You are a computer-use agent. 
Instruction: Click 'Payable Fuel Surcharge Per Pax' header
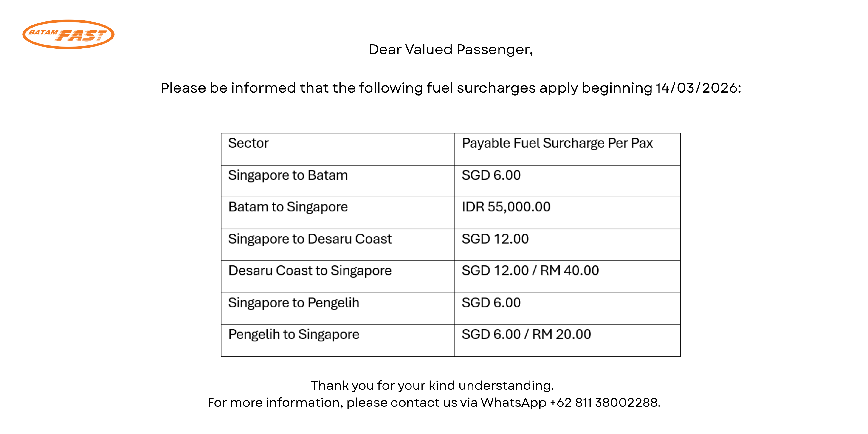(567, 149)
